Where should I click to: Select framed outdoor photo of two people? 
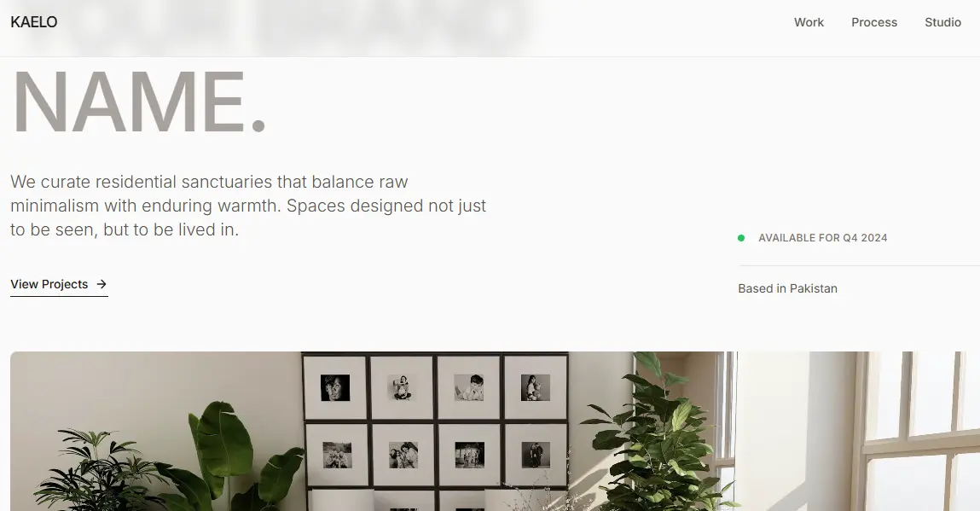coord(337,455)
